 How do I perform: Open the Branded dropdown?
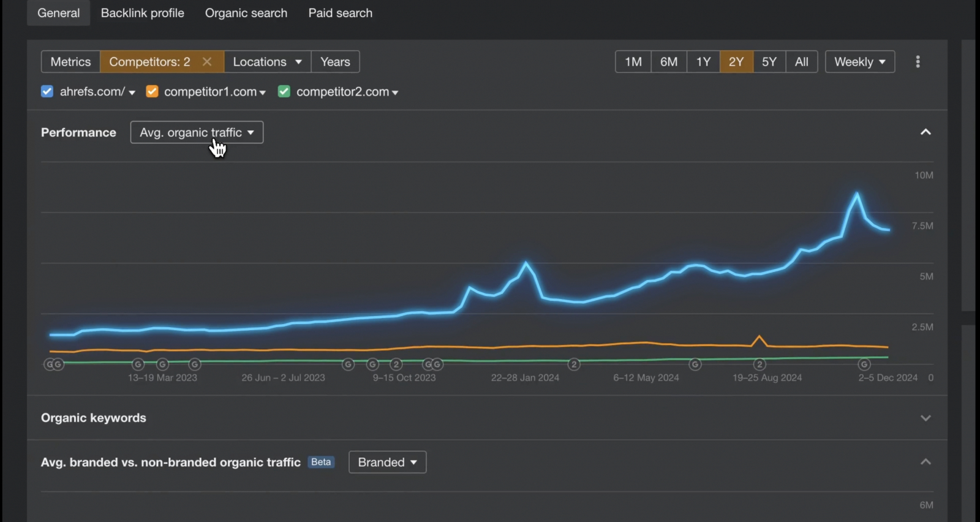pos(387,462)
